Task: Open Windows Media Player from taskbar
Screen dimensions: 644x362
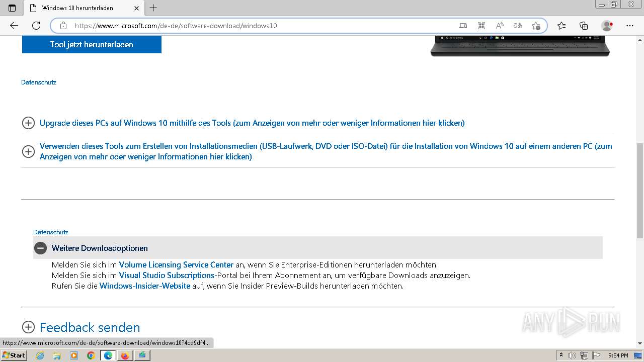Action: tap(74, 355)
